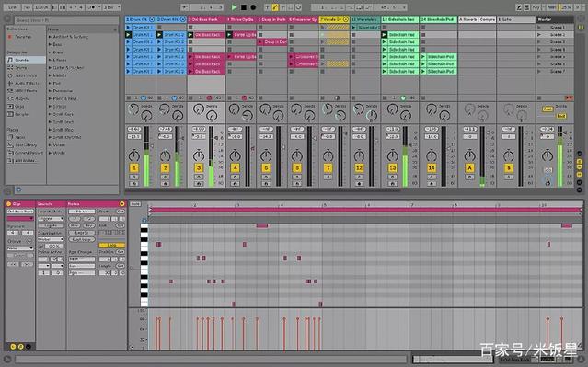The width and height of the screenshot is (588, 367).
Task: Toggle the Key map mode switch
Action: point(536,7)
